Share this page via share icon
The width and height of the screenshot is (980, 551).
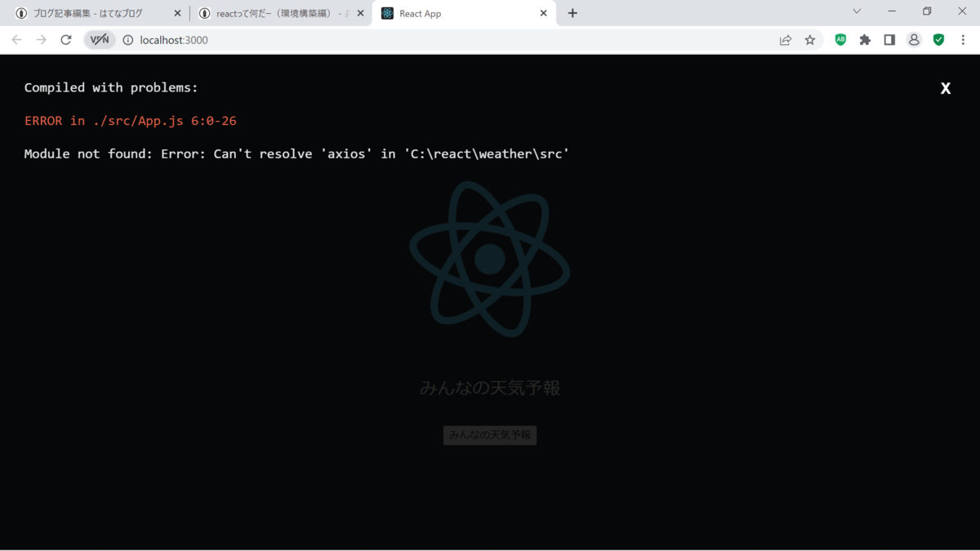pos(786,39)
